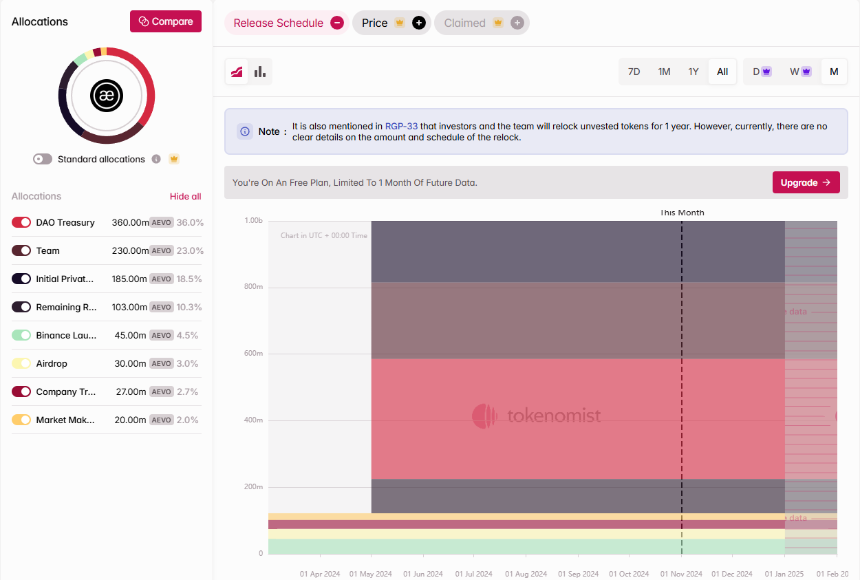
Task: Remove Release Schedule with the minus icon
Action: tap(337, 23)
